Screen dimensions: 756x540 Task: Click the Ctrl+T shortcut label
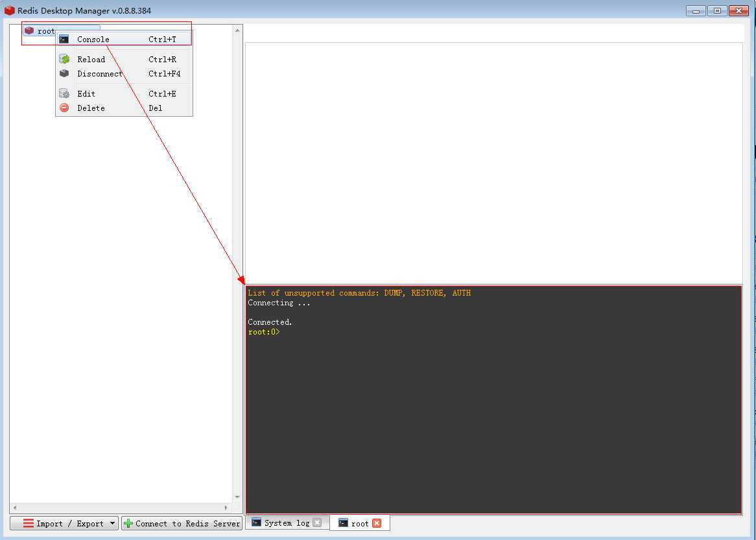[163, 40]
